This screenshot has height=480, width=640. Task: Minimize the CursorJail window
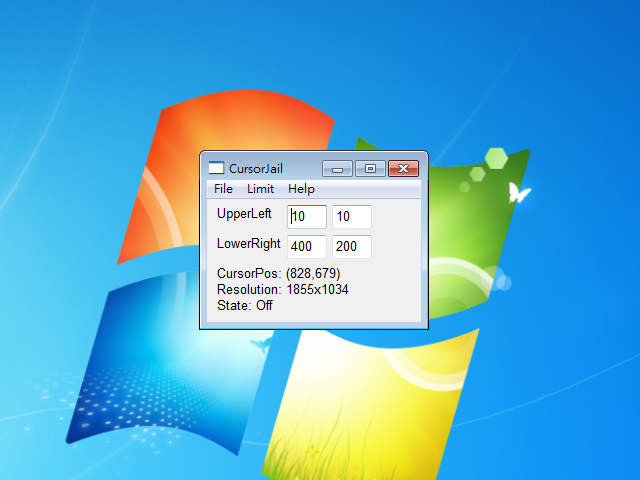click(337, 168)
